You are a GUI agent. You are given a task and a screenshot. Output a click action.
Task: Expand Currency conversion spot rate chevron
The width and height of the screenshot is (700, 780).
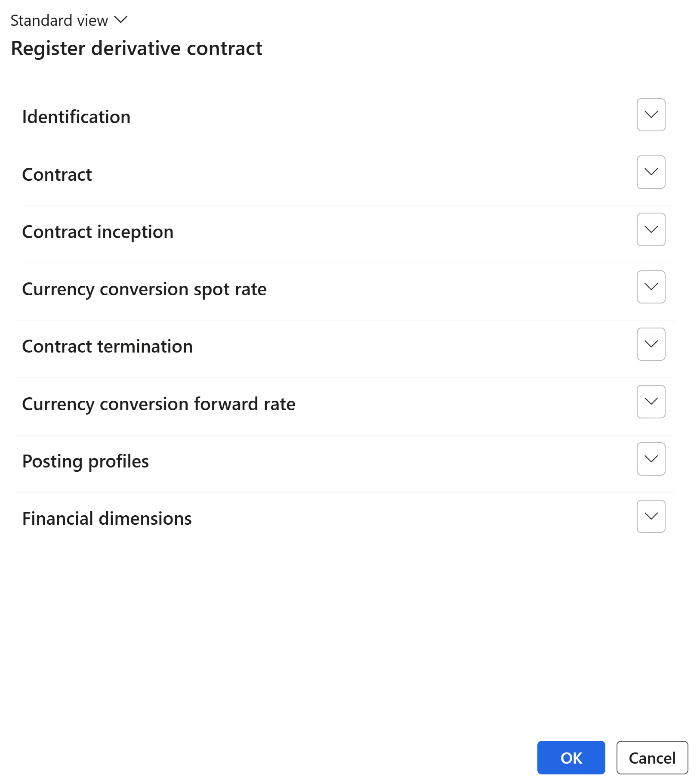coord(651,287)
